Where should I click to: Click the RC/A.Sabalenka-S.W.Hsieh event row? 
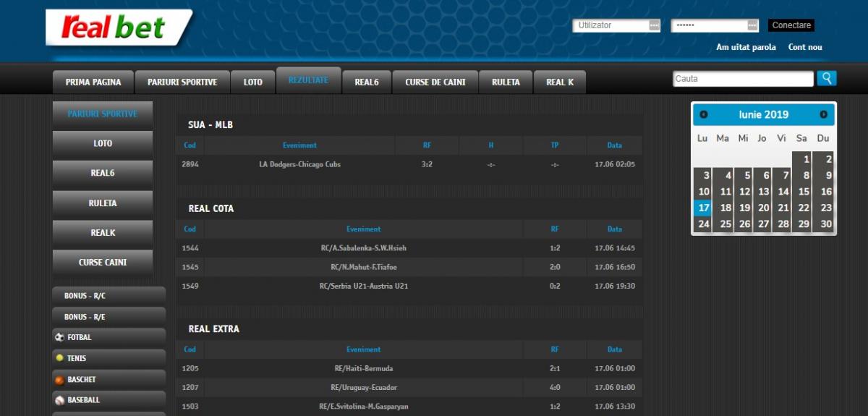[409, 248]
